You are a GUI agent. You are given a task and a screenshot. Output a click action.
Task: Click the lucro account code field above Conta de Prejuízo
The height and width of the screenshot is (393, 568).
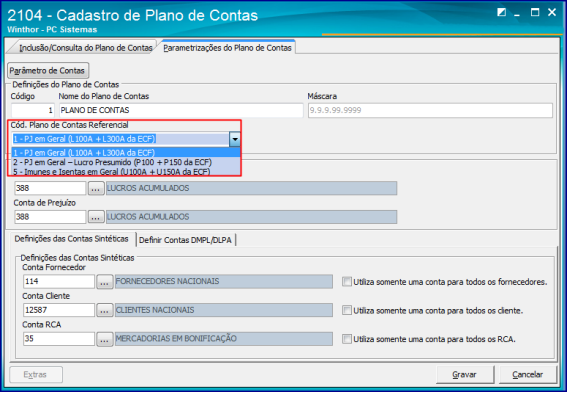50,188
